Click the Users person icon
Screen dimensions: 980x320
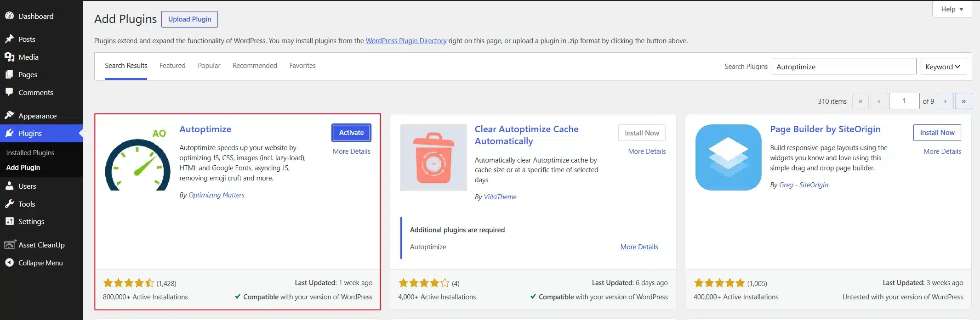9,186
